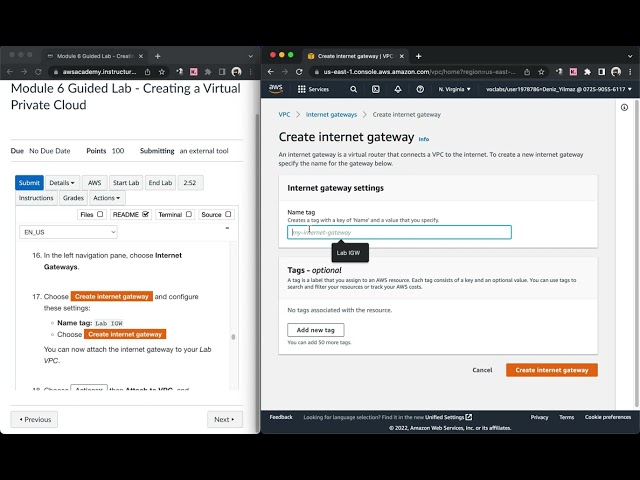This screenshot has width=640, height=480.
Task: Click the Add new tag button
Action: click(316, 330)
